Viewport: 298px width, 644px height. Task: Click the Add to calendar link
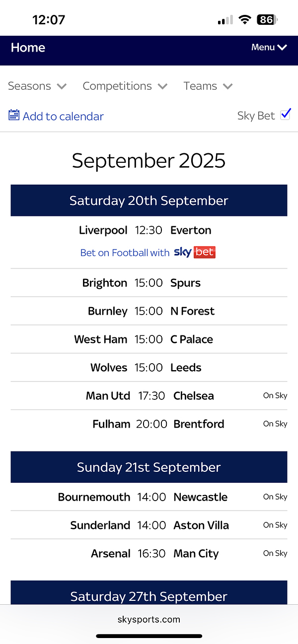pyautogui.click(x=63, y=117)
